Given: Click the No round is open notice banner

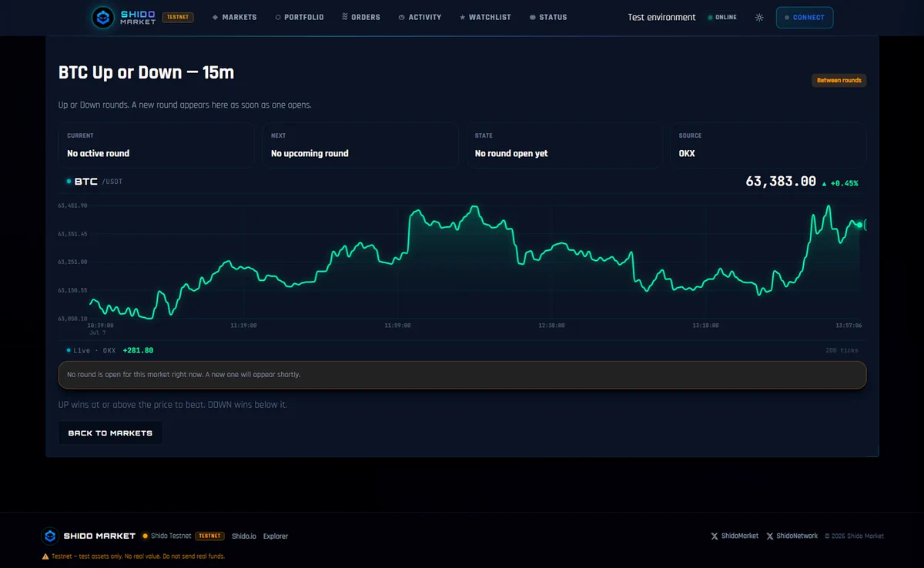Looking at the screenshot, I should [x=462, y=375].
